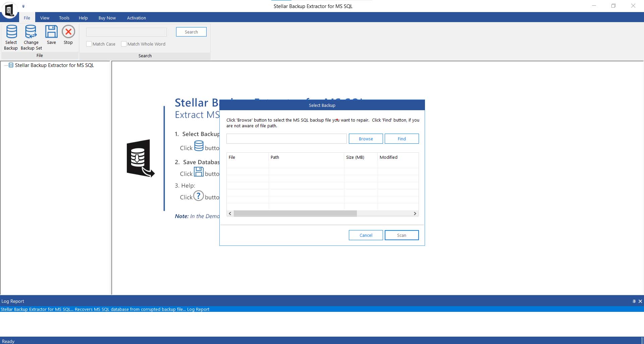Minimize the application window
Screen dimensions: 644x344
click(594, 6)
